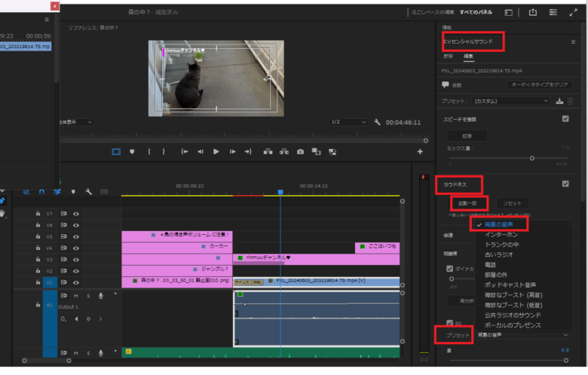The image size is (588, 375).
Task: Click the 自動一致 button
Action: coord(469,203)
